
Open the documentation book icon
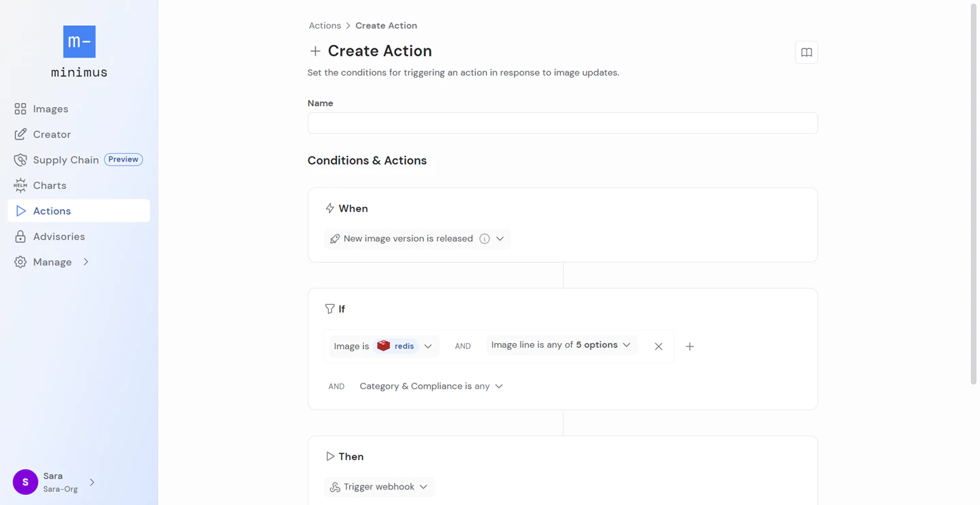click(806, 52)
